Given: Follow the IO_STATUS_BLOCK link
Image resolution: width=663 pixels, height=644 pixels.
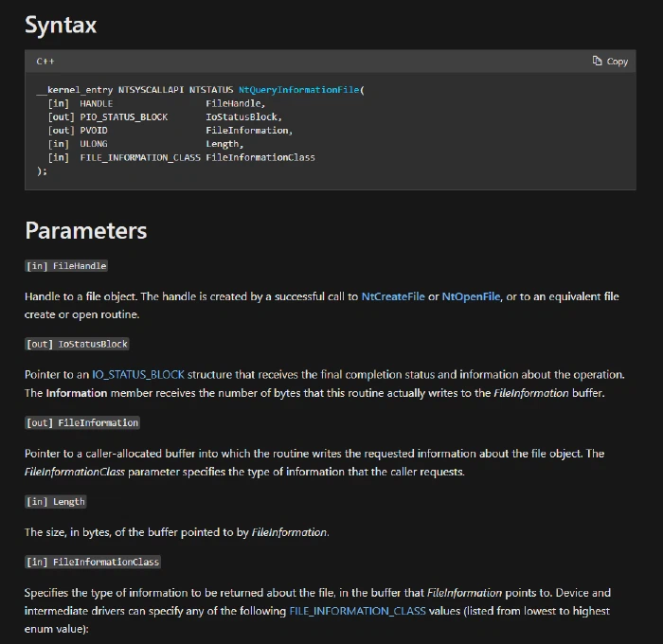Looking at the screenshot, I should pyautogui.click(x=138, y=375).
